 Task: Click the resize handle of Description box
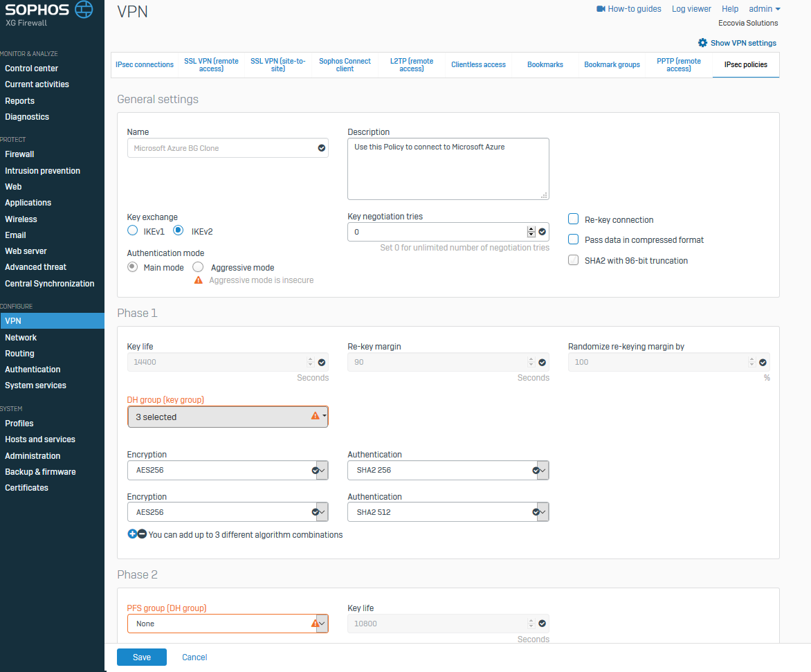pyautogui.click(x=544, y=195)
